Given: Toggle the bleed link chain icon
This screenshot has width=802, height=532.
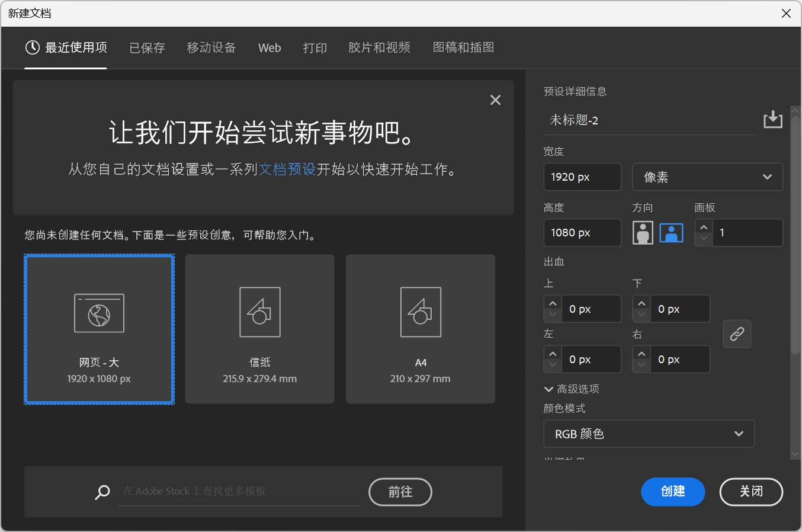Looking at the screenshot, I should pyautogui.click(x=737, y=334).
